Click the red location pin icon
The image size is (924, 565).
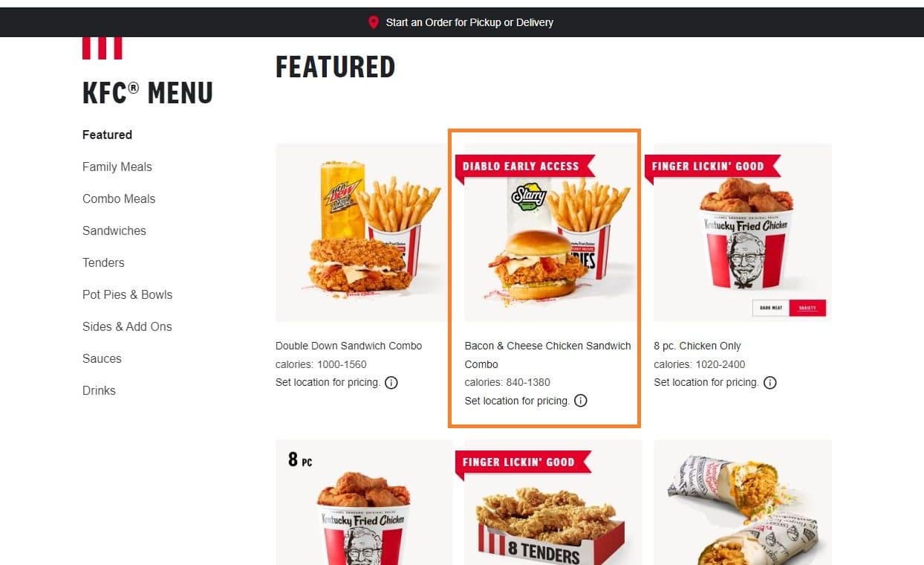[x=374, y=22]
